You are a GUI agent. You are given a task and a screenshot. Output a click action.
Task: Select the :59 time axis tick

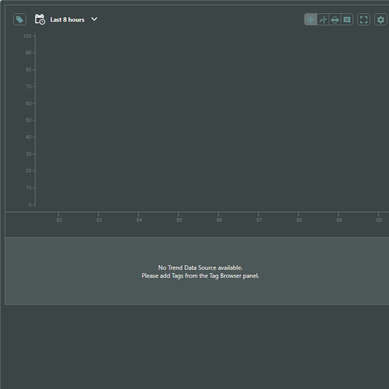[339, 220]
